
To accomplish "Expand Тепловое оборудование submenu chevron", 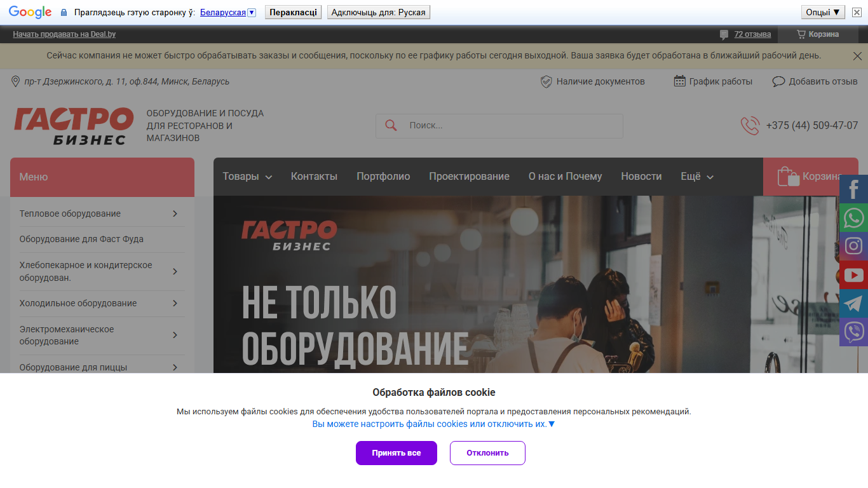I will click(175, 213).
